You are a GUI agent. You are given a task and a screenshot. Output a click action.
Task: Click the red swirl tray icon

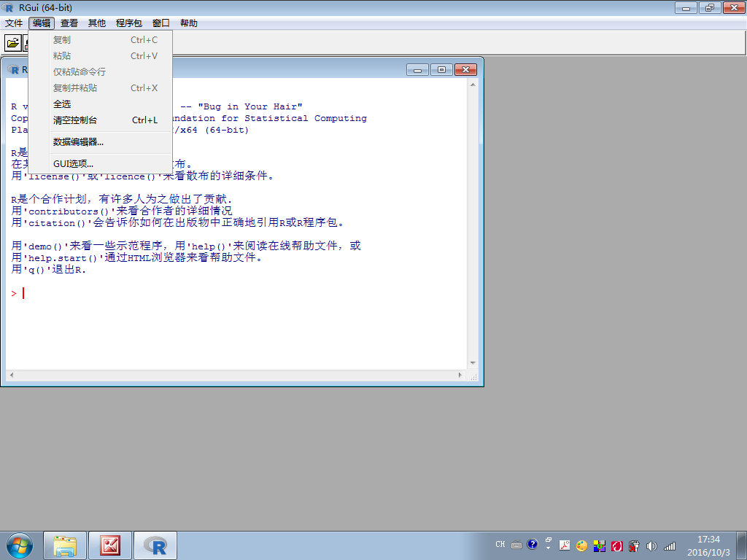617,545
